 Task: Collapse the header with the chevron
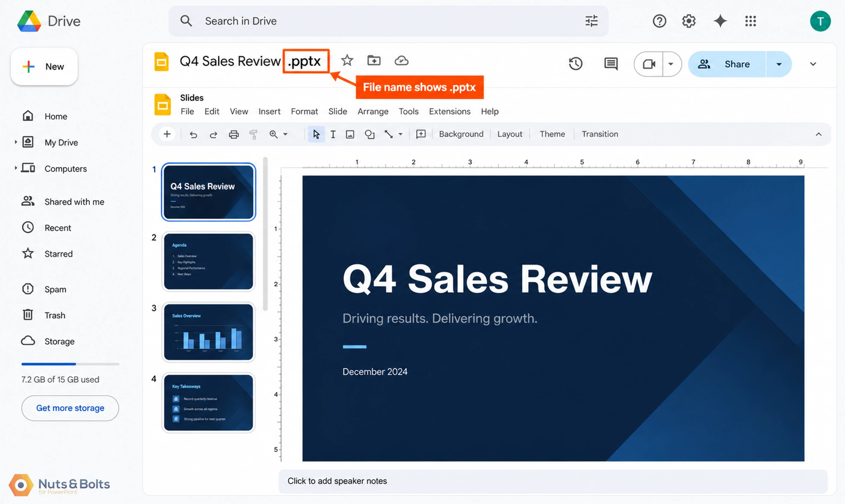click(x=813, y=64)
